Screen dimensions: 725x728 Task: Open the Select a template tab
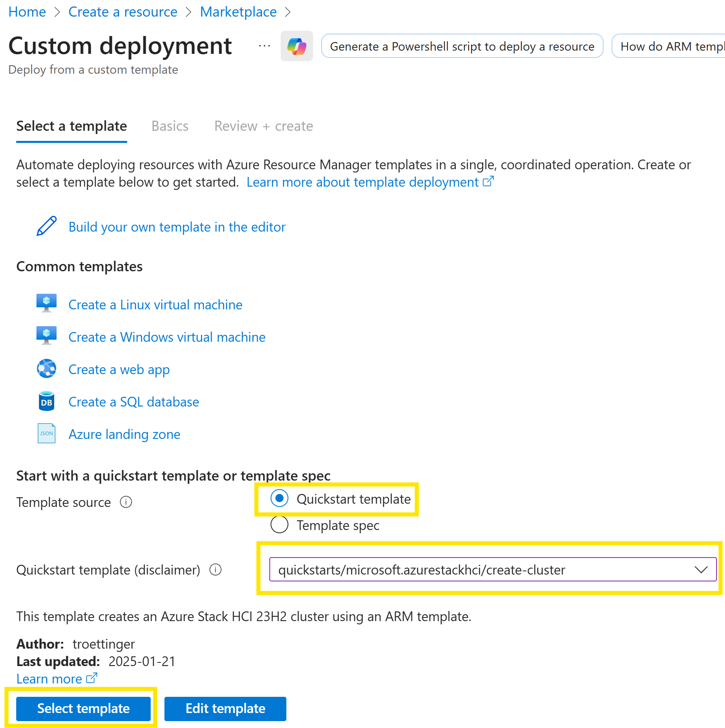pyautogui.click(x=72, y=126)
